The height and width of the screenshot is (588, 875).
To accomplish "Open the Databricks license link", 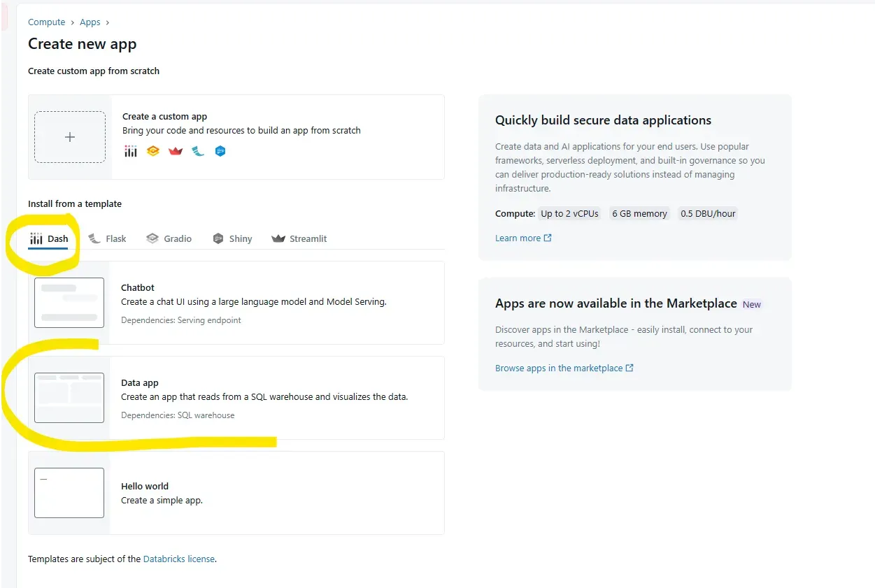I will tap(179, 559).
